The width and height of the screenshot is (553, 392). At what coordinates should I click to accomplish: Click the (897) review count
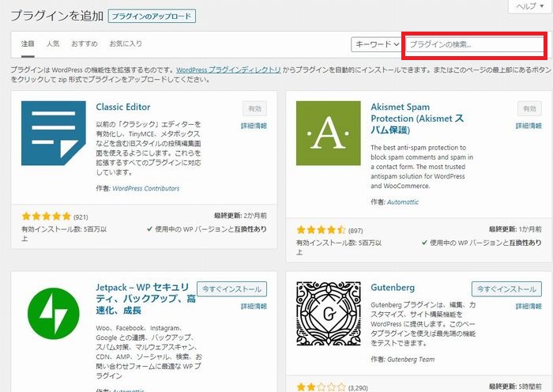pyautogui.click(x=355, y=231)
